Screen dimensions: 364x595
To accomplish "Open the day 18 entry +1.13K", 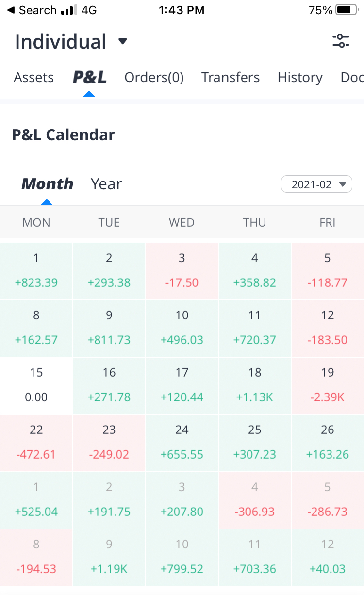I will (255, 385).
